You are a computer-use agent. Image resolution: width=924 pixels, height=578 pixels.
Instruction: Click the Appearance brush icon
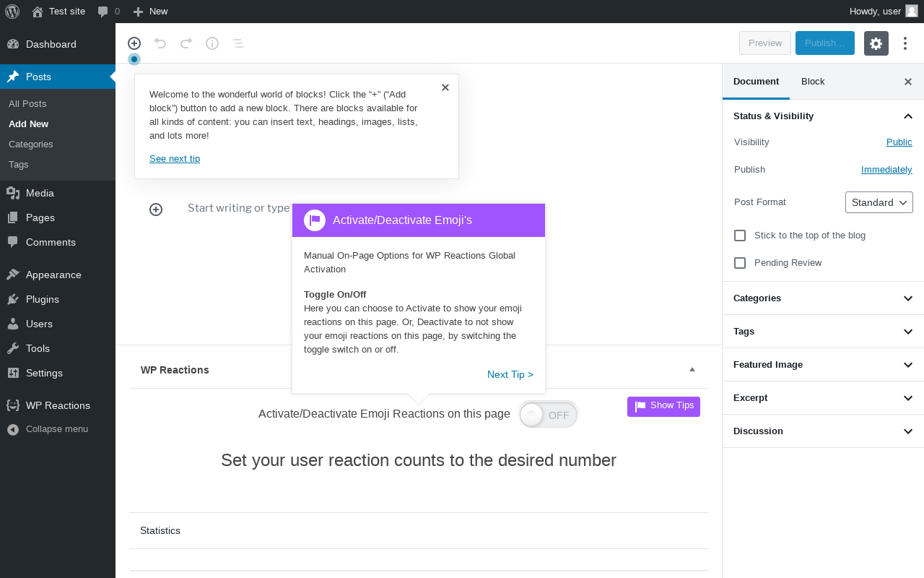(13, 275)
